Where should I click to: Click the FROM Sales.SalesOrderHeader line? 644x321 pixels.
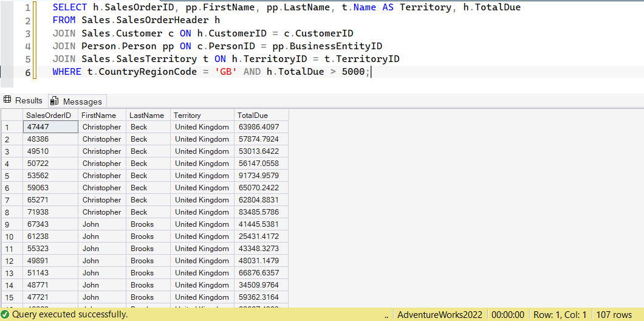136,20
